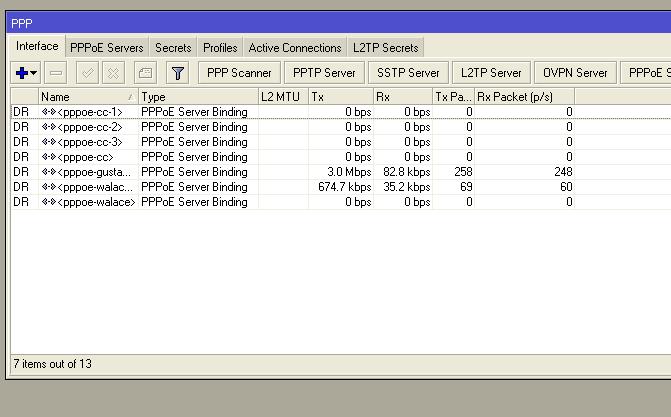The height and width of the screenshot is (417, 671).
Task: Click the blue plus Add icon
Action: (x=21, y=73)
